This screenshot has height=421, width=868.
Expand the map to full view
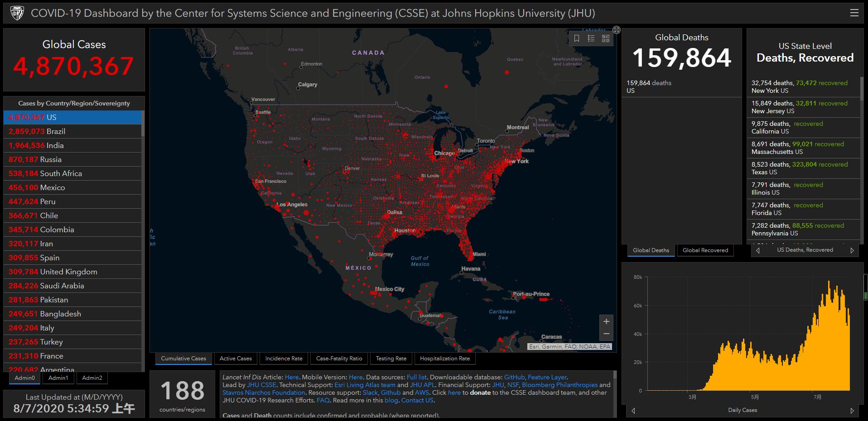point(617,30)
